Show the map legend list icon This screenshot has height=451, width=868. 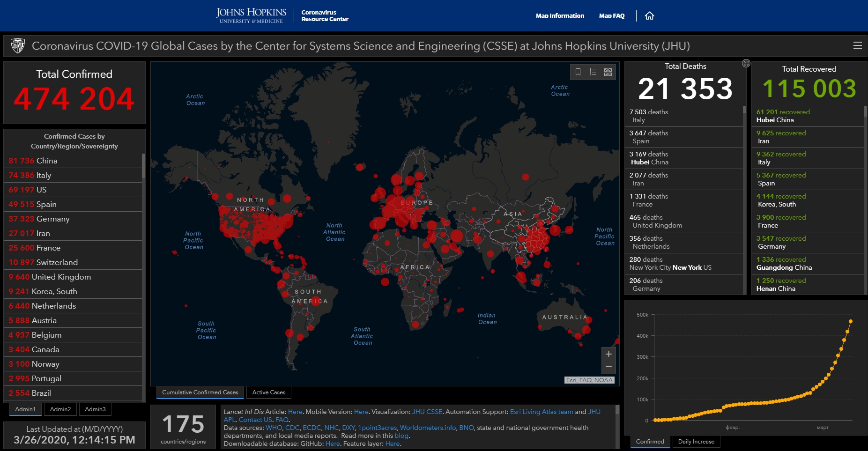(593, 72)
